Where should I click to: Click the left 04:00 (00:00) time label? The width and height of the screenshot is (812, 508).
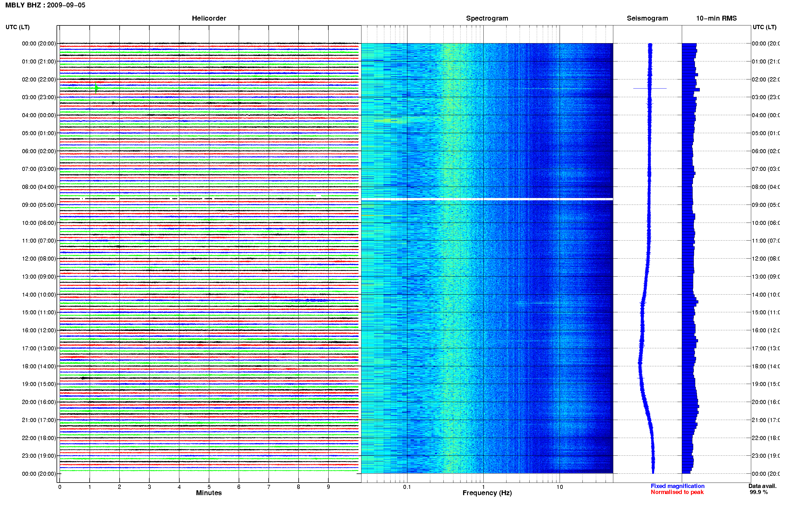[39, 115]
